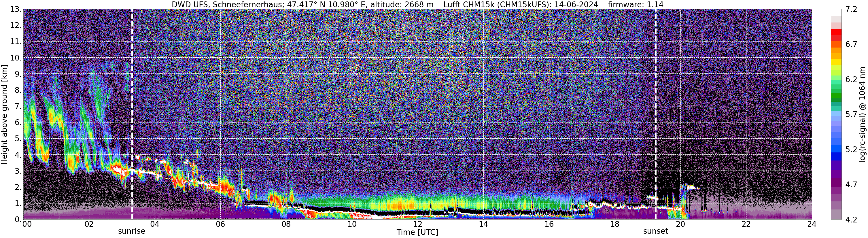Click the "24" tick on the time axis
The image size is (868, 238).
coord(812,224)
